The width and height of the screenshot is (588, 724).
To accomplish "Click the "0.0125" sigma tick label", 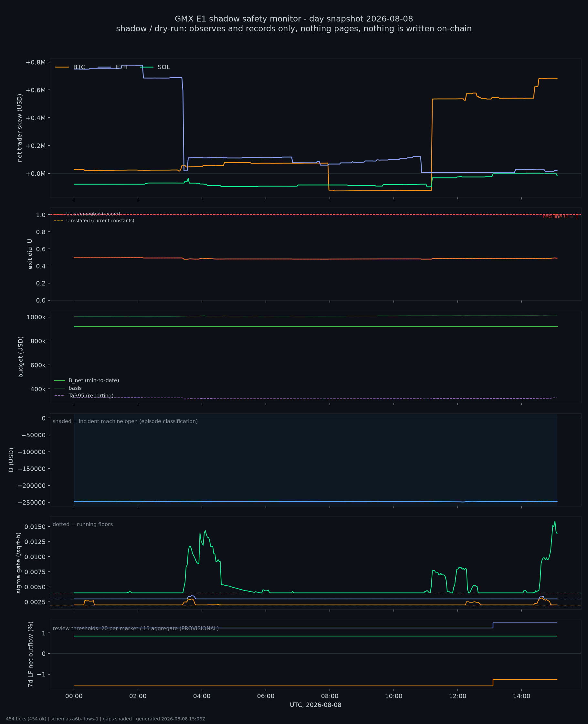I will pyautogui.click(x=35, y=542).
